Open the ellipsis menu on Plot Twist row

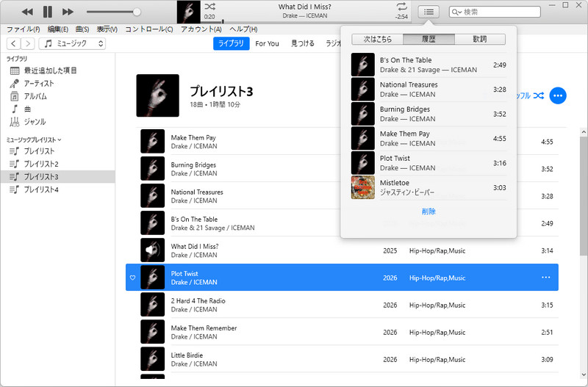(x=546, y=278)
